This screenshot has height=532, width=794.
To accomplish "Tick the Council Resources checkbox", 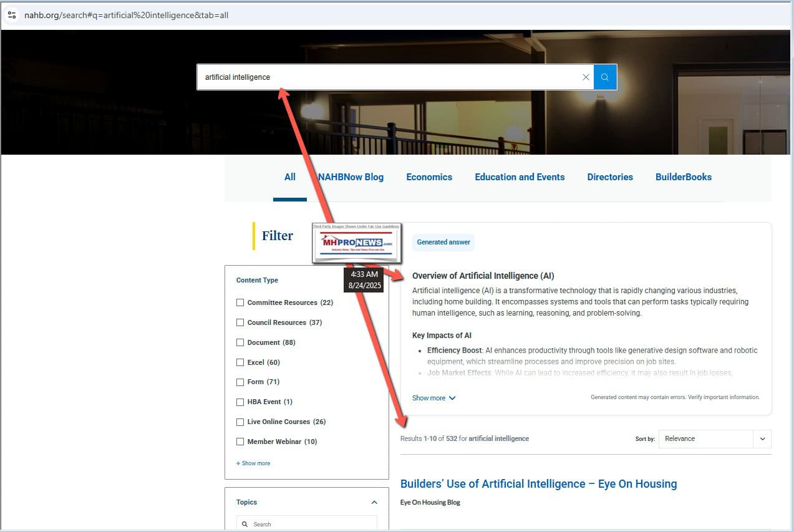I will (240, 322).
